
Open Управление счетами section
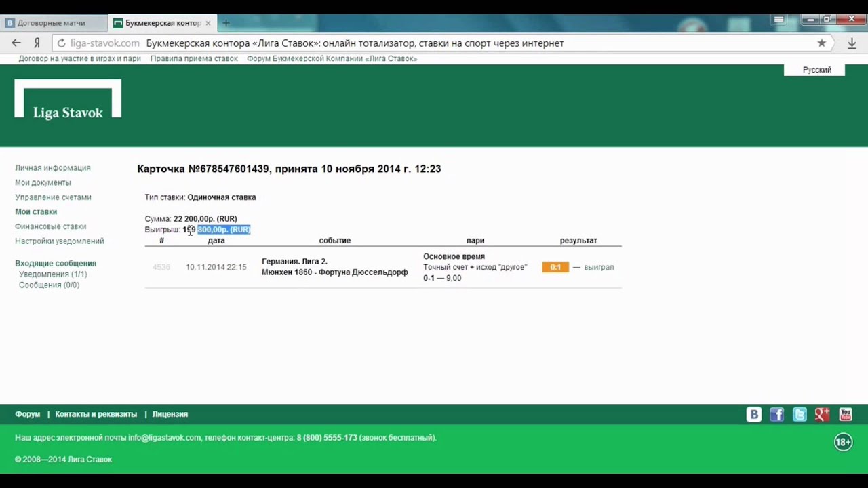[53, 197]
